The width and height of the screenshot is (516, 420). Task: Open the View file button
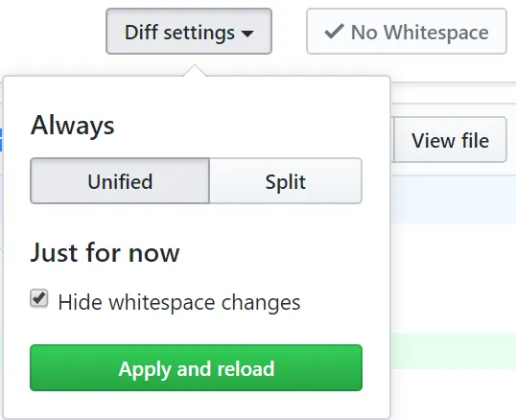pos(450,140)
